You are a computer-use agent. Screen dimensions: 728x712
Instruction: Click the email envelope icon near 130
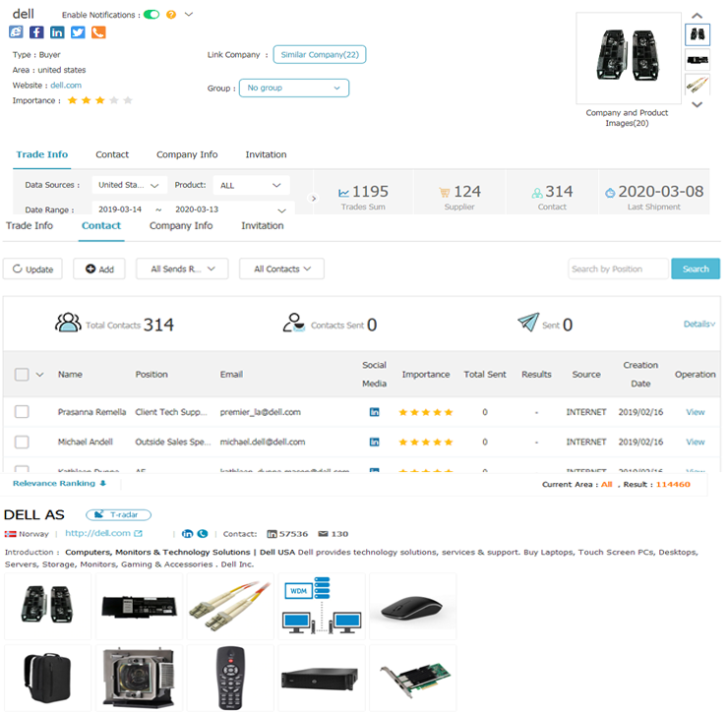point(323,534)
